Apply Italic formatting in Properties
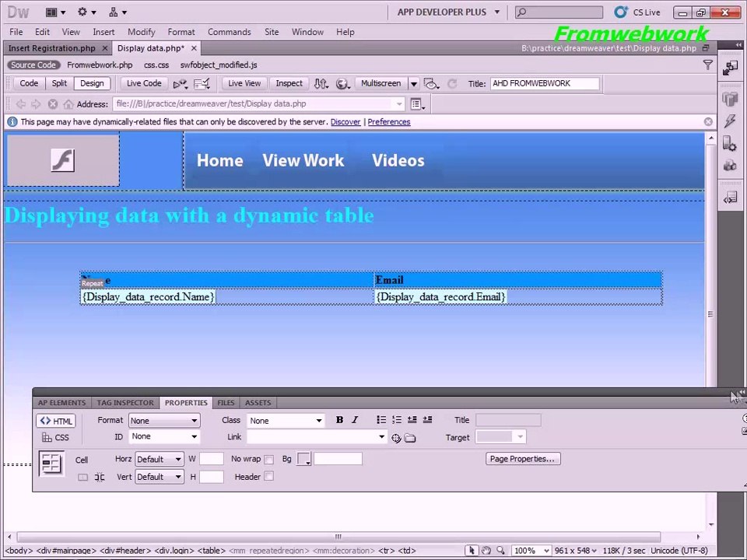Screen dimensions: 747x560 (x=355, y=420)
